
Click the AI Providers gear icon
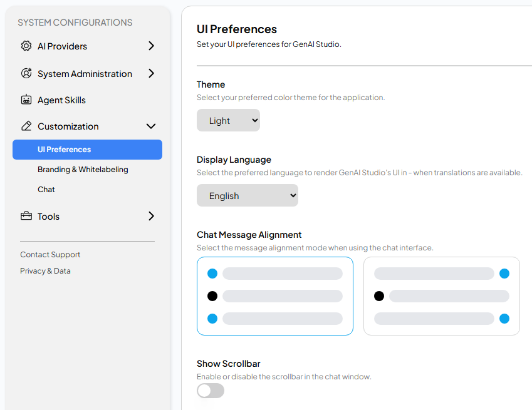point(26,46)
